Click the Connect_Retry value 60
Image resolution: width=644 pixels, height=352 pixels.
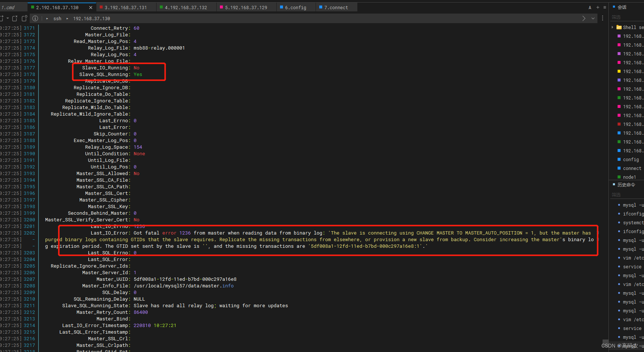[x=136, y=28]
